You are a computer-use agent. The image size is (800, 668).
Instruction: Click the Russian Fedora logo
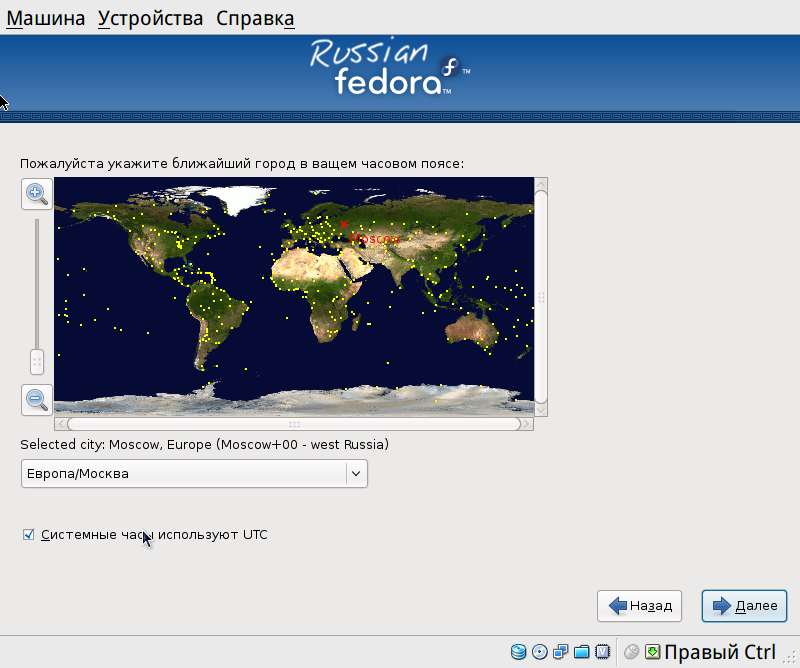[x=390, y=67]
